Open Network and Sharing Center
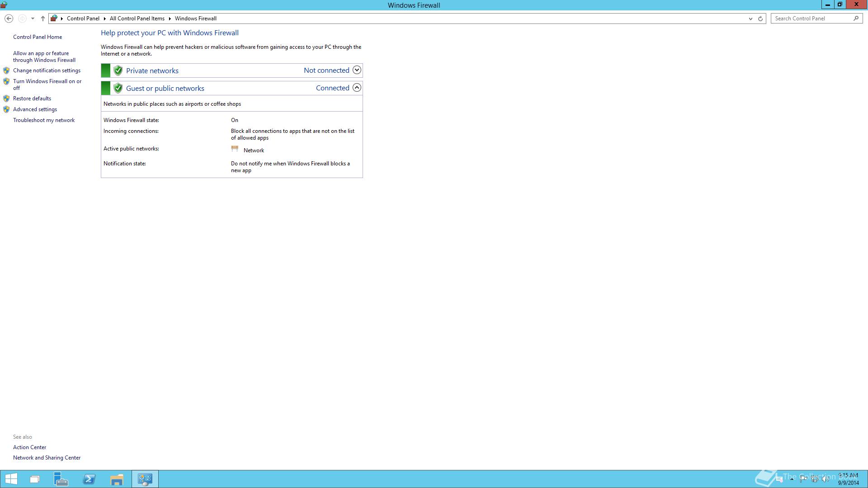Image resolution: width=868 pixels, height=488 pixels. click(47, 458)
